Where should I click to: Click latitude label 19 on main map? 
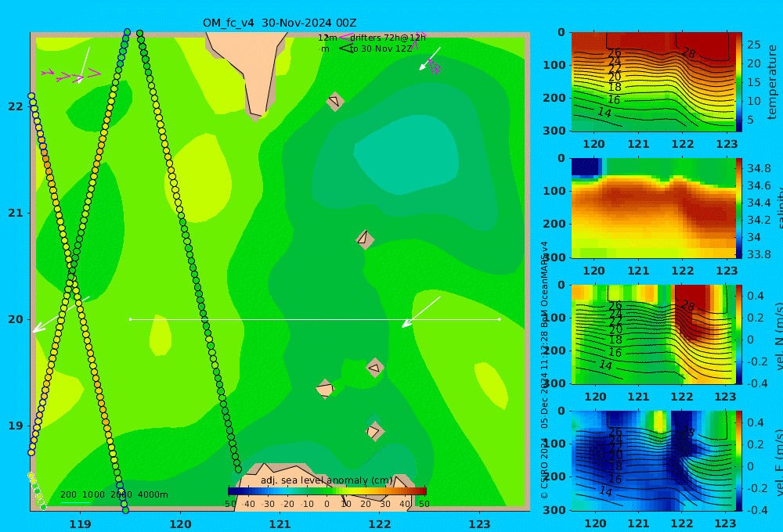pyautogui.click(x=15, y=426)
